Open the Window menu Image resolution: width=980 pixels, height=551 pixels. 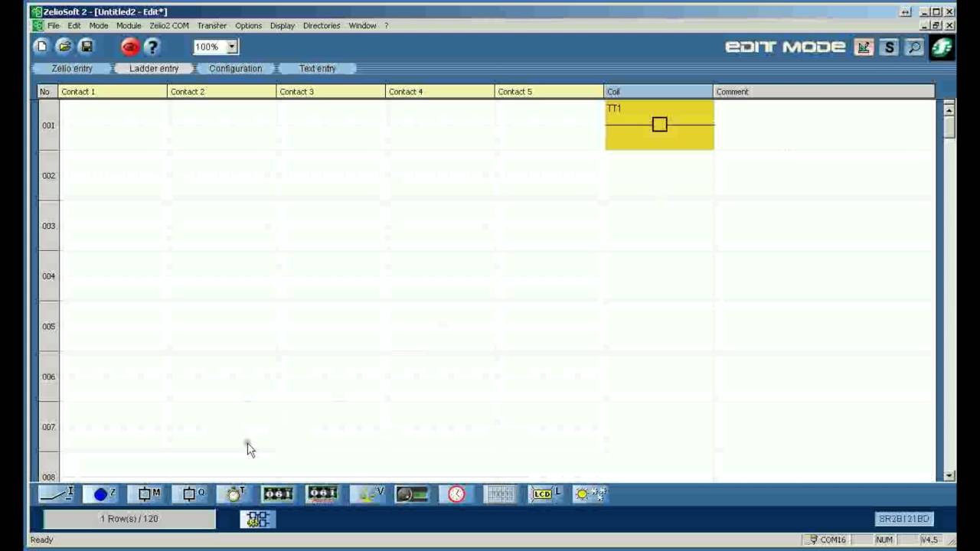[x=362, y=25]
